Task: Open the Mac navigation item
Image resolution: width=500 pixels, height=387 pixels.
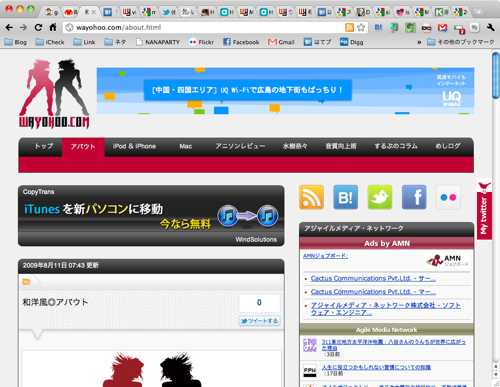Action: 185,146
